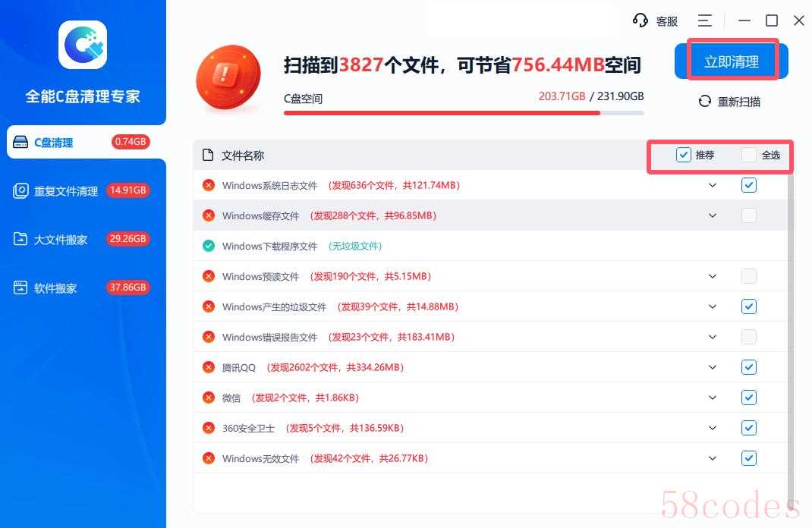812x528 pixels.
Task: Expand the 腾讯QQ file list chevron
Action: coord(712,367)
